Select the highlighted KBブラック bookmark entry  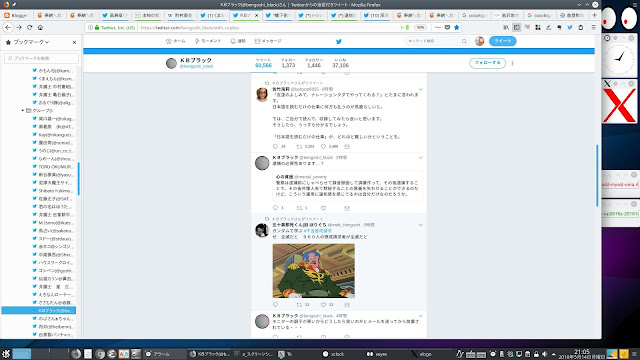pyautogui.click(x=38, y=311)
